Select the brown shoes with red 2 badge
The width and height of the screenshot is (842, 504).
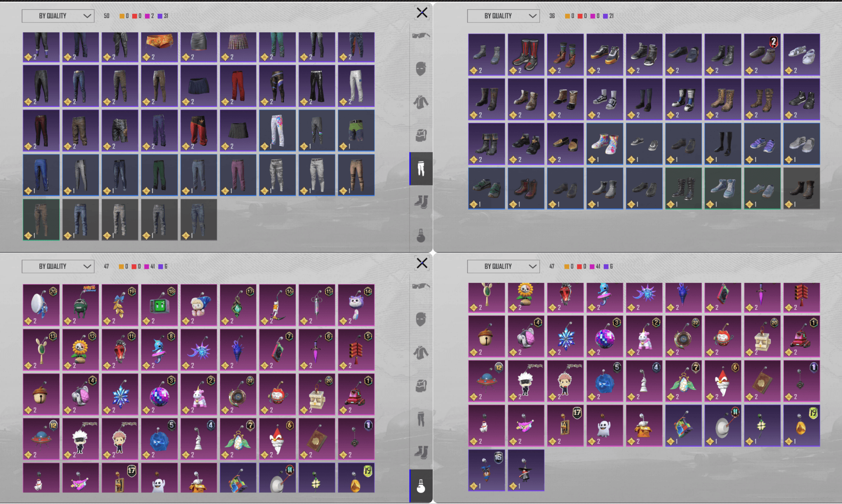tap(762, 54)
